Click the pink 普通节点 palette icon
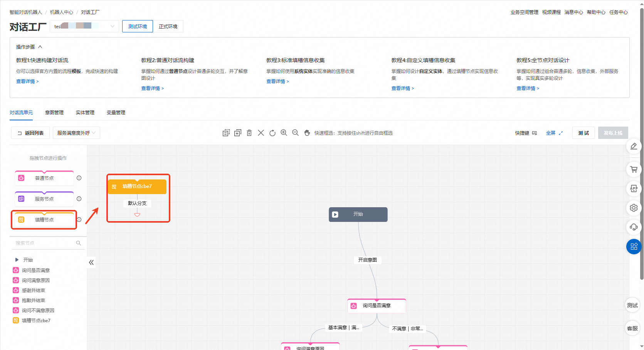Image resolution: width=644 pixels, height=350 pixels. click(21, 178)
